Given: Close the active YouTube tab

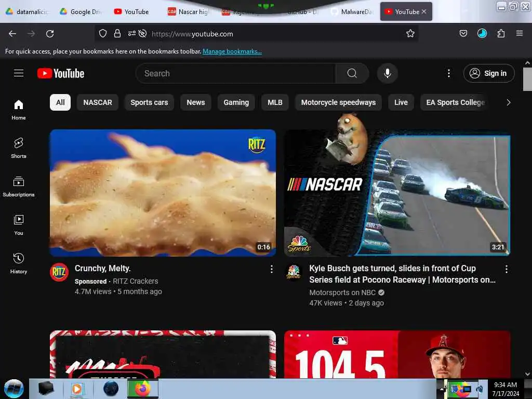Looking at the screenshot, I should click(x=424, y=11).
